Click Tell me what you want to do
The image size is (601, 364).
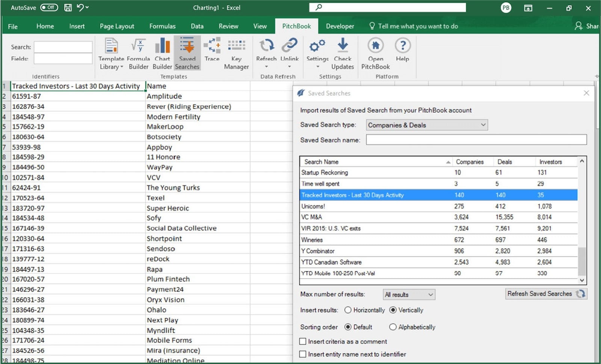pos(418,26)
